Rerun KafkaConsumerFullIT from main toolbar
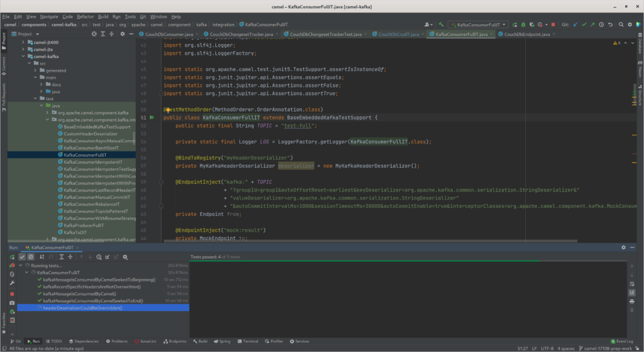This screenshot has height=352, width=644. tap(514, 25)
